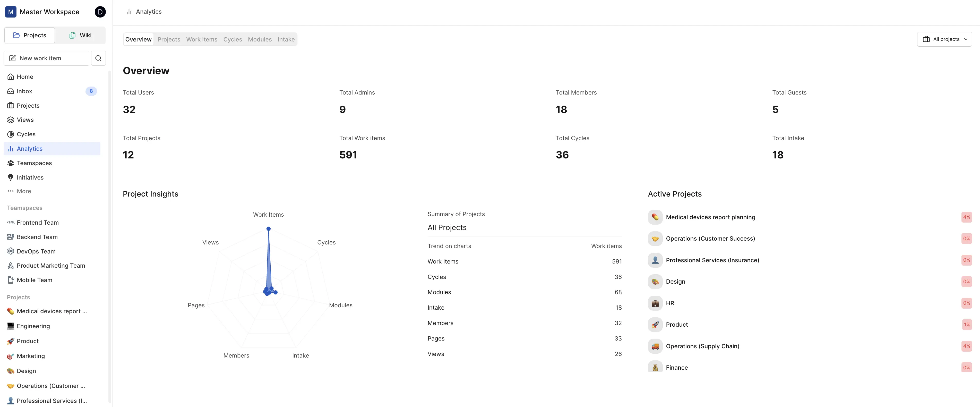Open the Mobile Team teamspace

(52, 280)
